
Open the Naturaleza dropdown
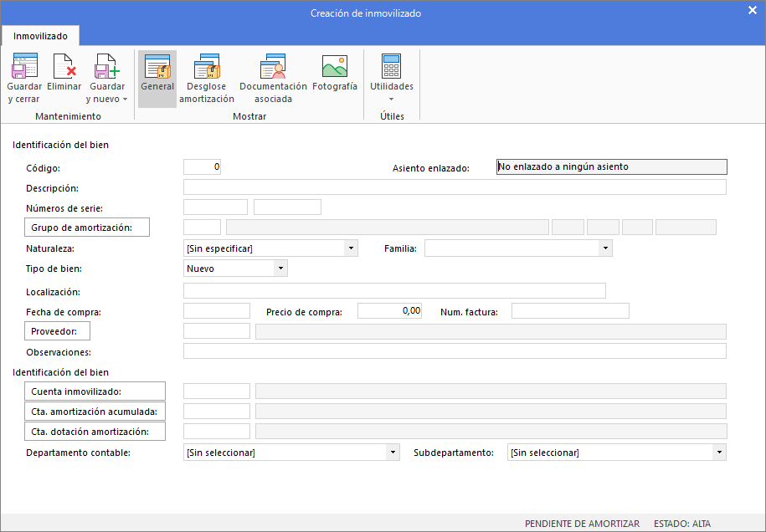coord(351,248)
